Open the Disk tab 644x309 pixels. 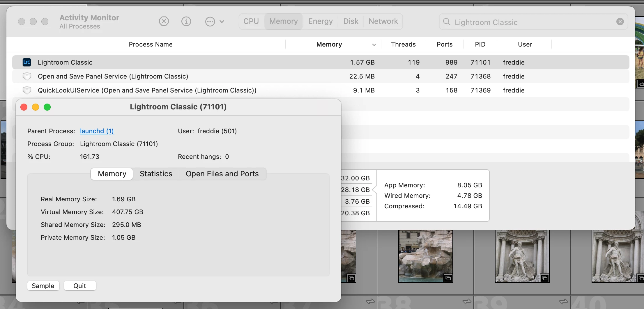coord(351,21)
